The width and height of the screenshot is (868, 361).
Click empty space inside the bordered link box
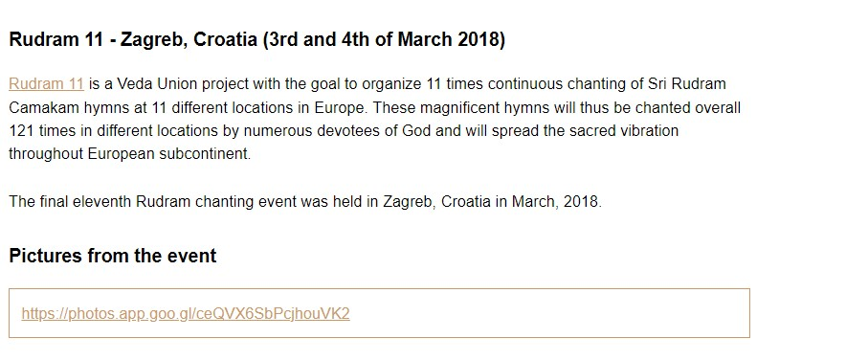click(548, 313)
